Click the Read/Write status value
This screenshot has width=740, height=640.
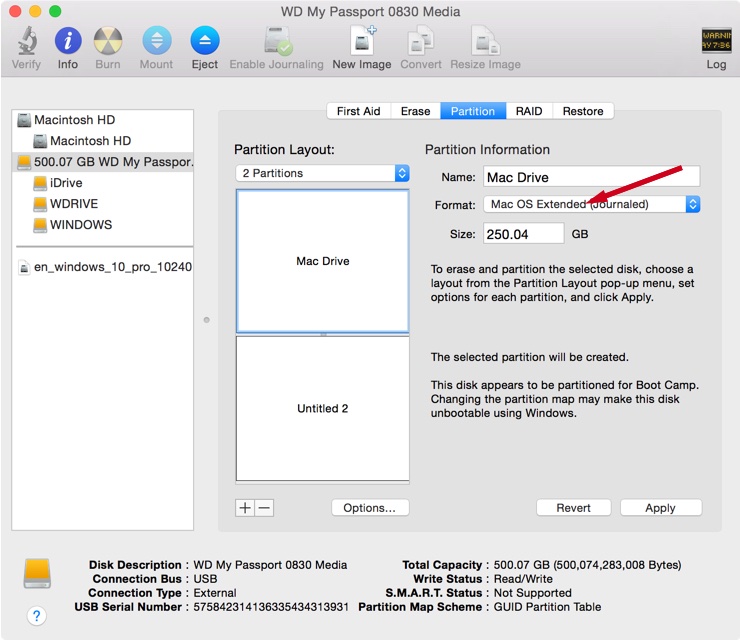point(523,579)
